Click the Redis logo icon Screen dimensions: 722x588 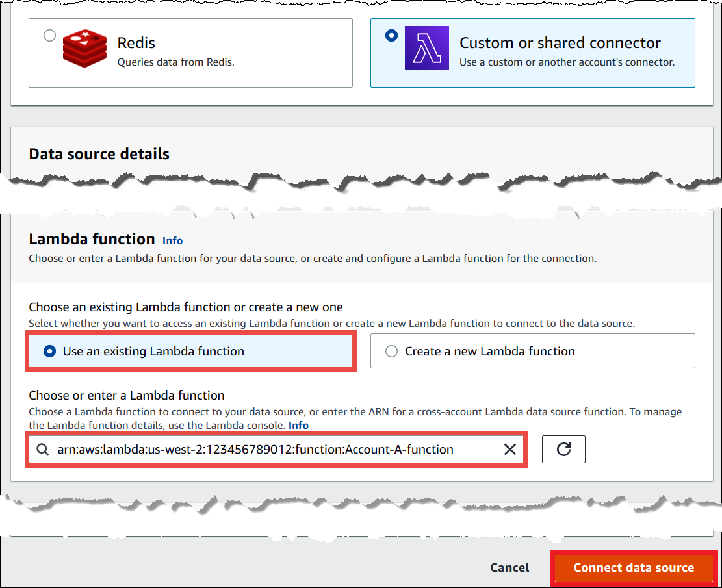click(84, 47)
